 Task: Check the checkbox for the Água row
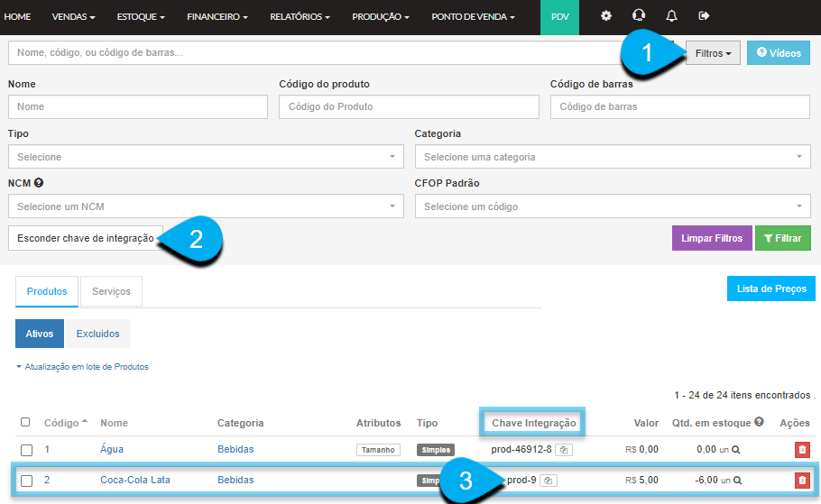click(x=27, y=450)
